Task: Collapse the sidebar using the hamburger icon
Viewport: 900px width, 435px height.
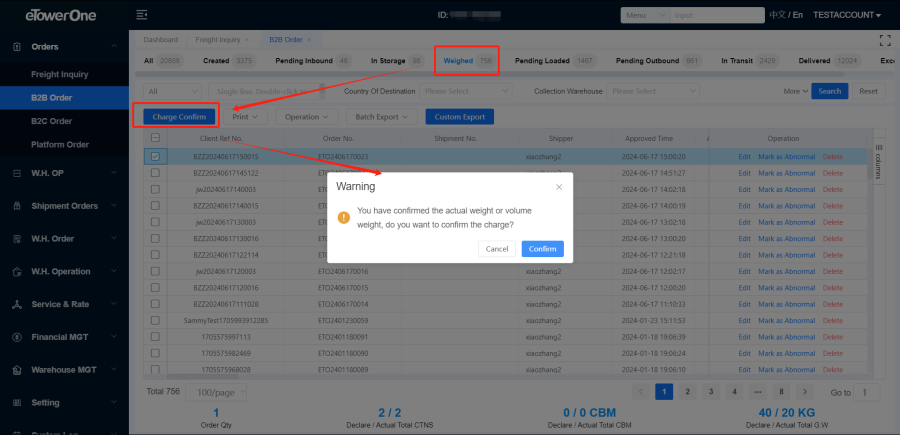Action: tap(141, 15)
